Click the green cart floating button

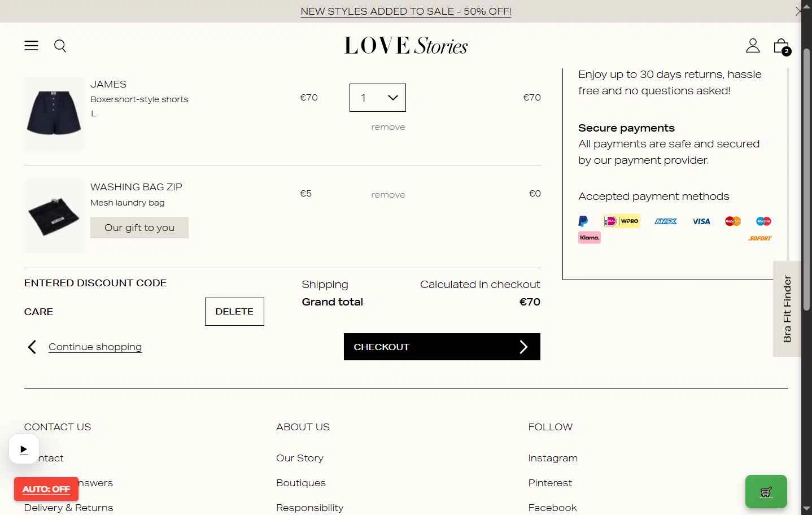766,492
